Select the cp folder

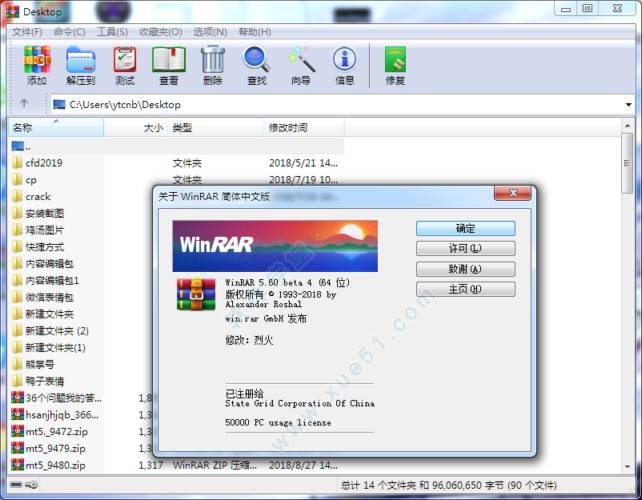click(x=24, y=180)
